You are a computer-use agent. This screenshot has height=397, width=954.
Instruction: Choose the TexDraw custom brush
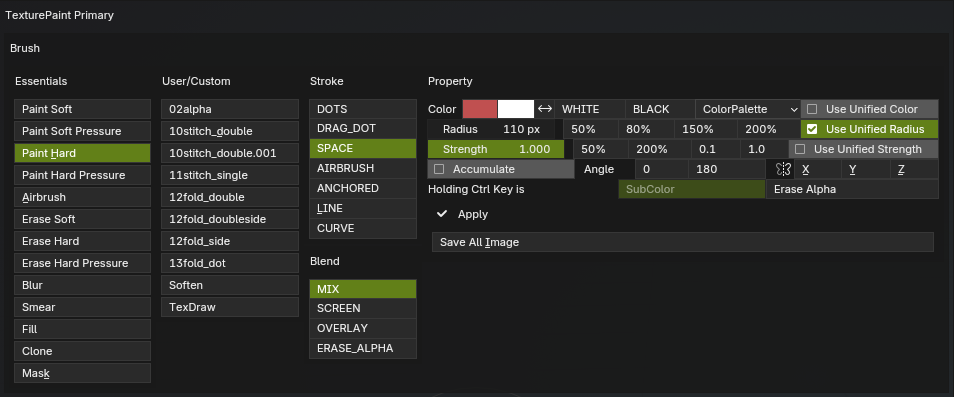pos(230,307)
